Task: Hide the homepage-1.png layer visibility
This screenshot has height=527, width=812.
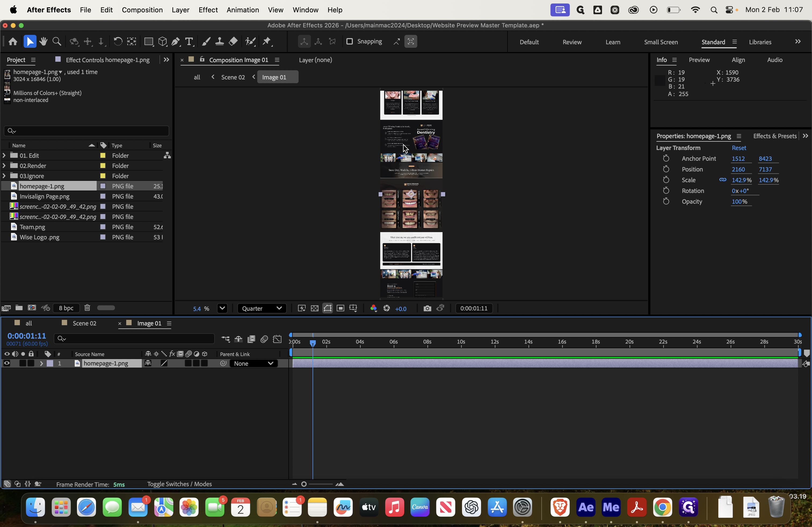Action: (x=6, y=363)
